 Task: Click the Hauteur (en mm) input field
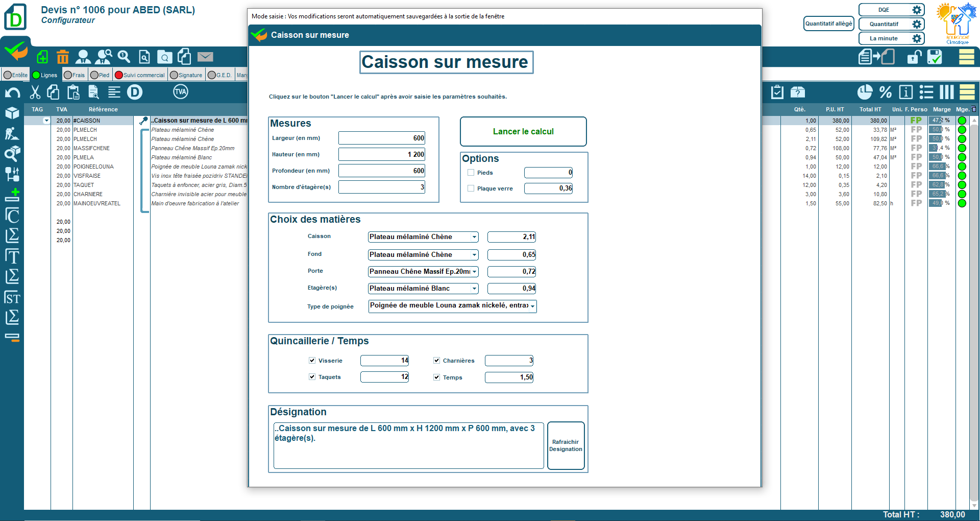tap(382, 155)
